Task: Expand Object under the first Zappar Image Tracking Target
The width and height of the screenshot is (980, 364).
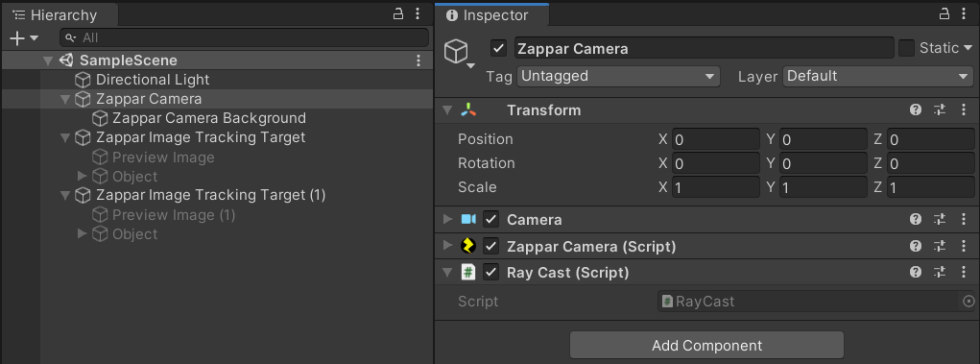Action: (x=82, y=176)
